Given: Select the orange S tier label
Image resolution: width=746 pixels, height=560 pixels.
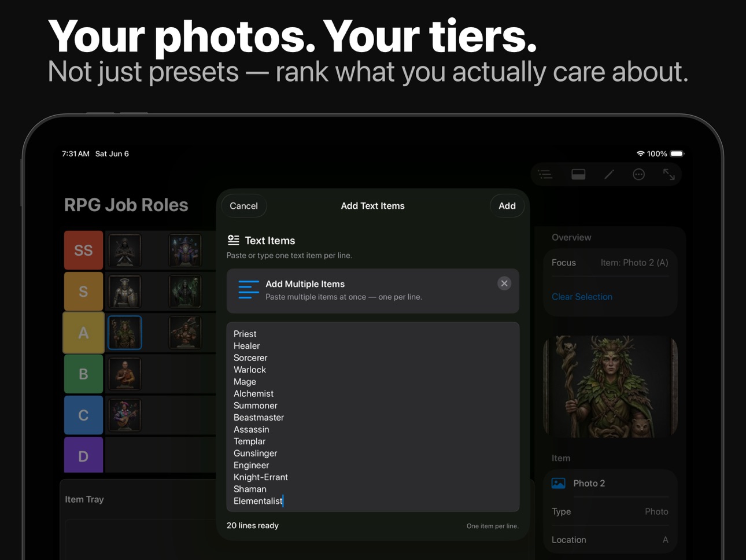Looking at the screenshot, I should [x=83, y=292].
